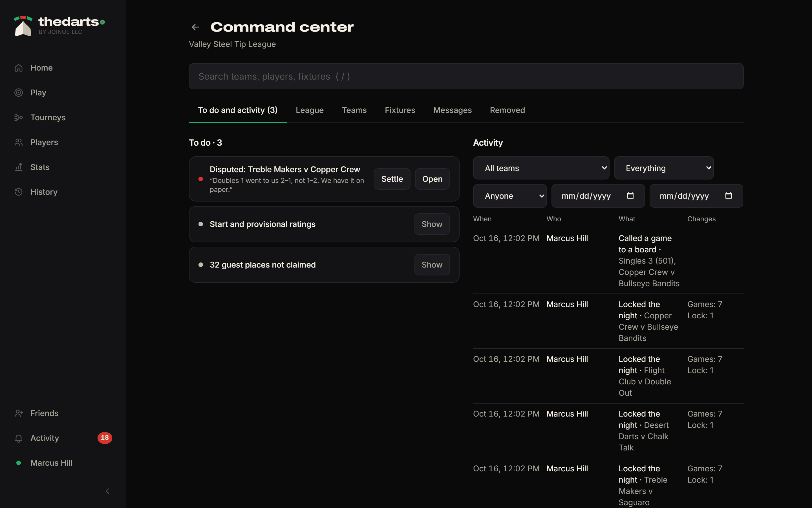
Task: Click the second mm/dd/yyyy date field
Action: (x=696, y=196)
